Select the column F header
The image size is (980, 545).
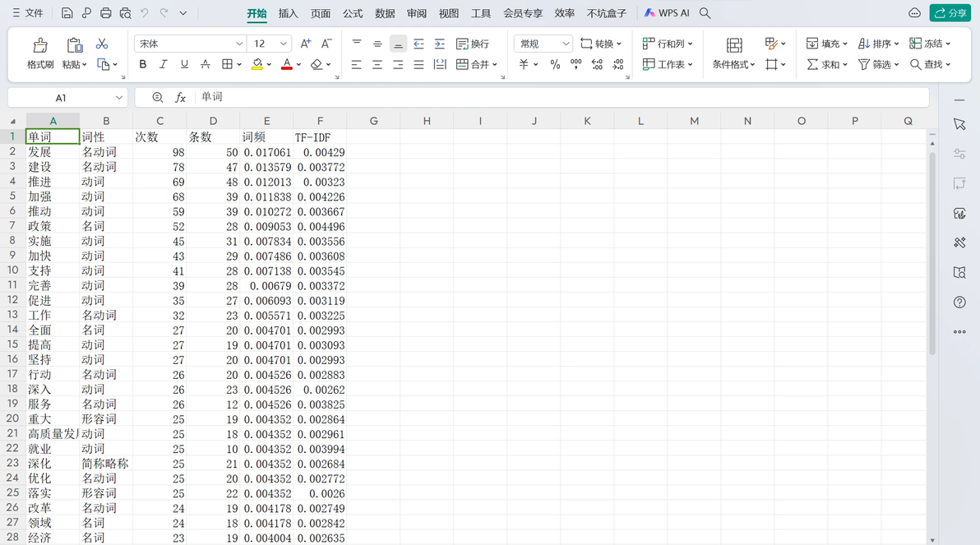pyautogui.click(x=320, y=121)
